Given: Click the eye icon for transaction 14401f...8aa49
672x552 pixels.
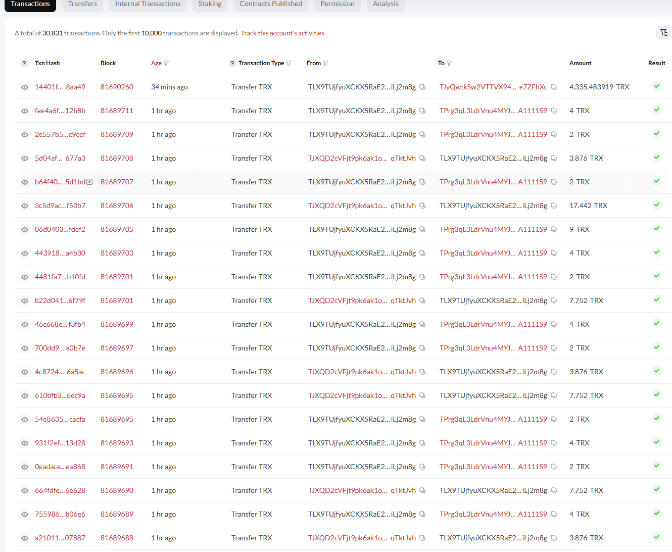Looking at the screenshot, I should coord(25,87).
